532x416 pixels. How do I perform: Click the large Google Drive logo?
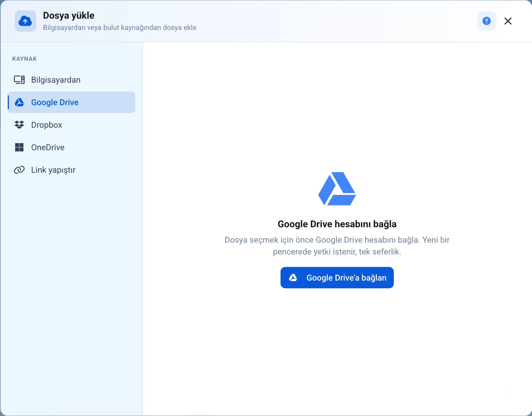(x=337, y=189)
